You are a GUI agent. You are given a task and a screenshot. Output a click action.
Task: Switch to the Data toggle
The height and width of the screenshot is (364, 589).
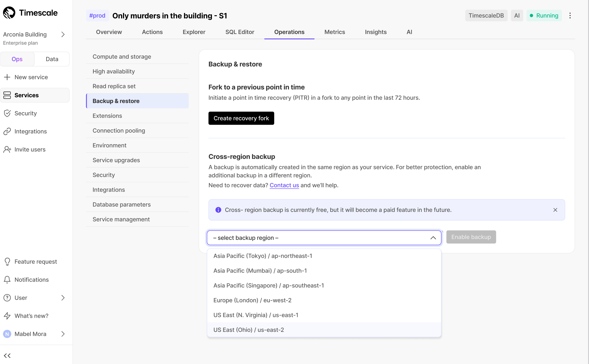coord(52,59)
